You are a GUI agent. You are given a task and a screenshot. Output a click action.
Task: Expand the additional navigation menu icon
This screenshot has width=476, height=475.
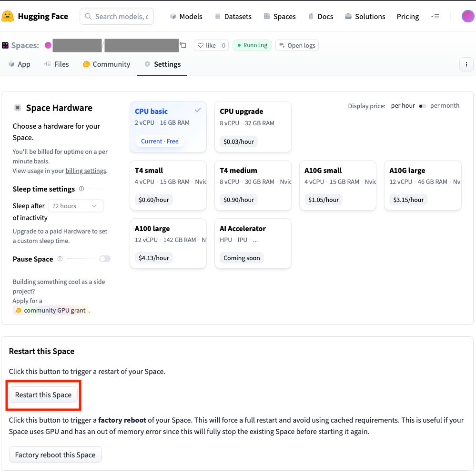(x=435, y=16)
